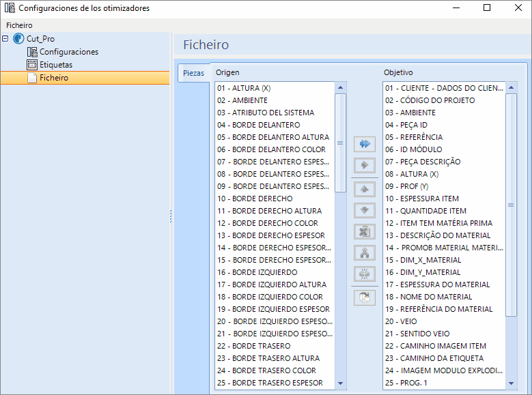Select '05 - REFERÊNCIA'
This screenshot has height=395, width=532.
point(444,137)
